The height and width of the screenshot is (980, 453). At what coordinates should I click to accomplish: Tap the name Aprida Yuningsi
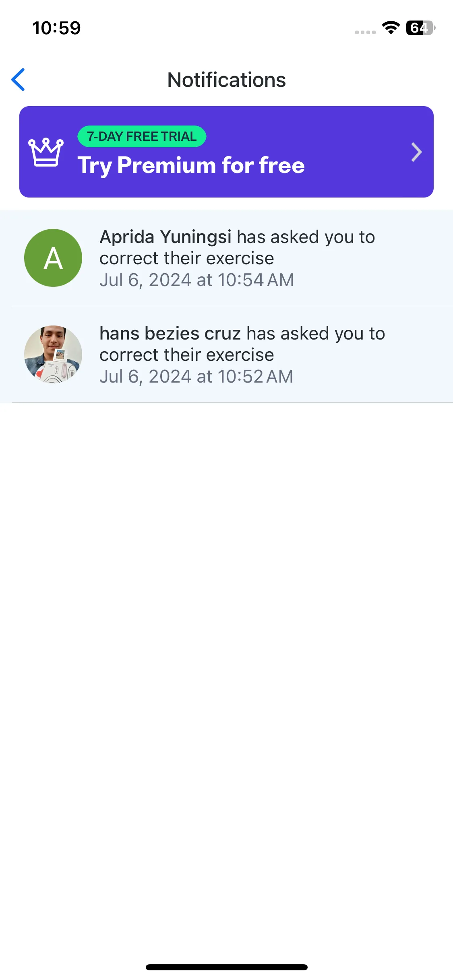[x=165, y=237]
